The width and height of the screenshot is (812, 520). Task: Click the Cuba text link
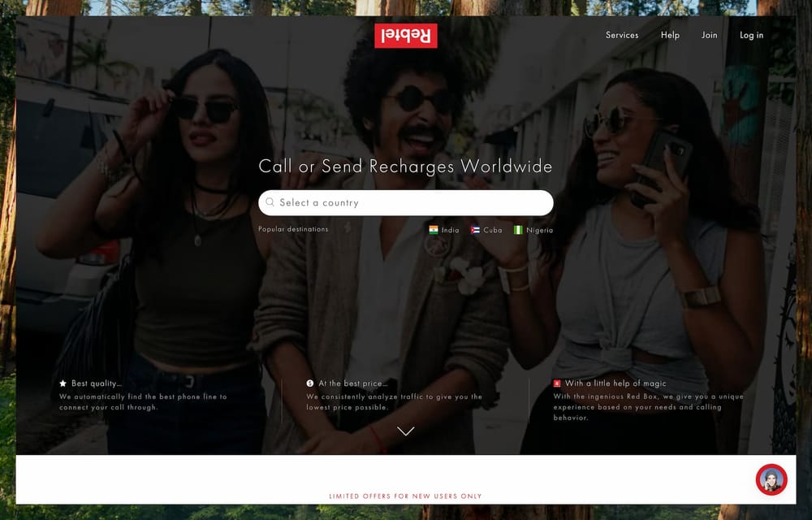pyautogui.click(x=492, y=230)
